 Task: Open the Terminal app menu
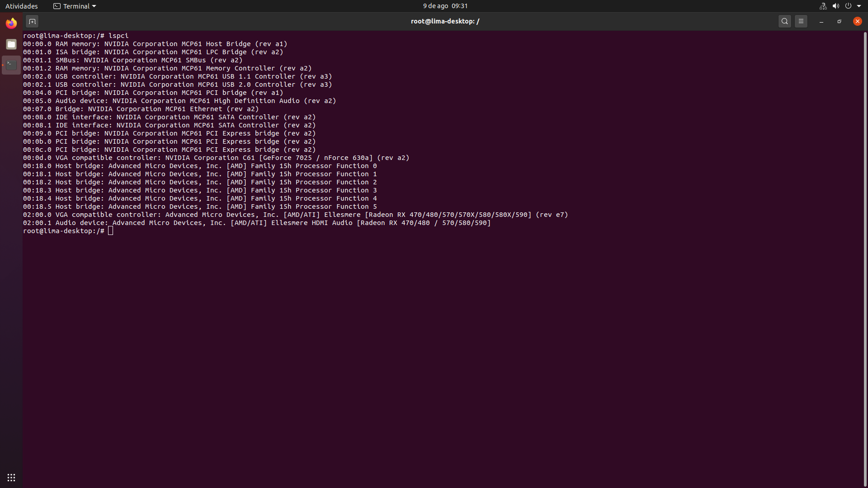click(x=75, y=6)
